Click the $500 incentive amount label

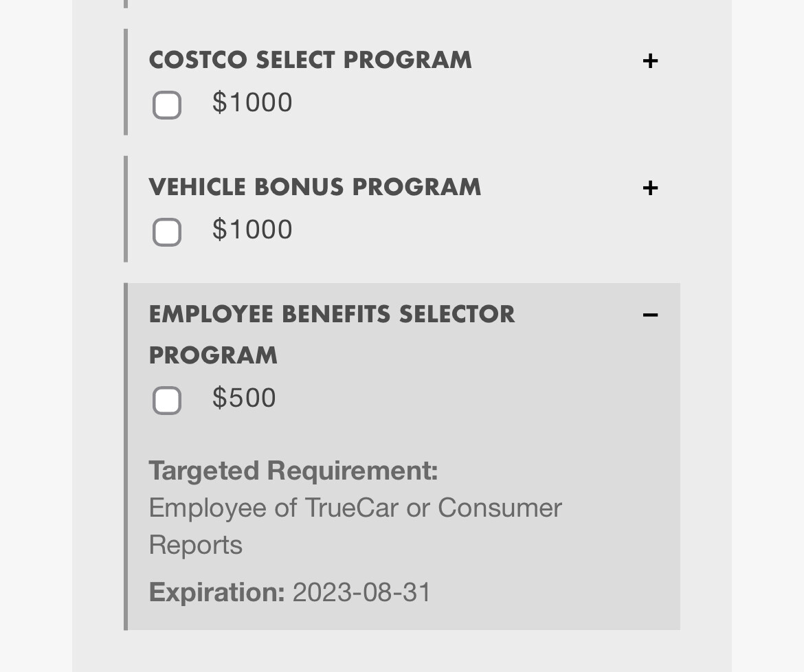244,399
